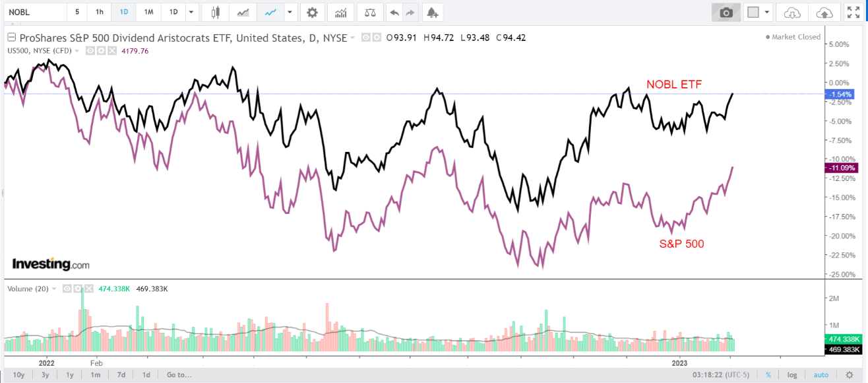Set date range to 3y

click(x=45, y=374)
